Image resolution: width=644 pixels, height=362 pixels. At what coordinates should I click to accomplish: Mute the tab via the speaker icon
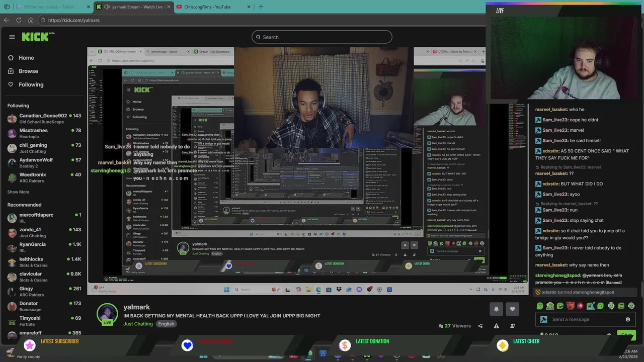[x=107, y=7]
